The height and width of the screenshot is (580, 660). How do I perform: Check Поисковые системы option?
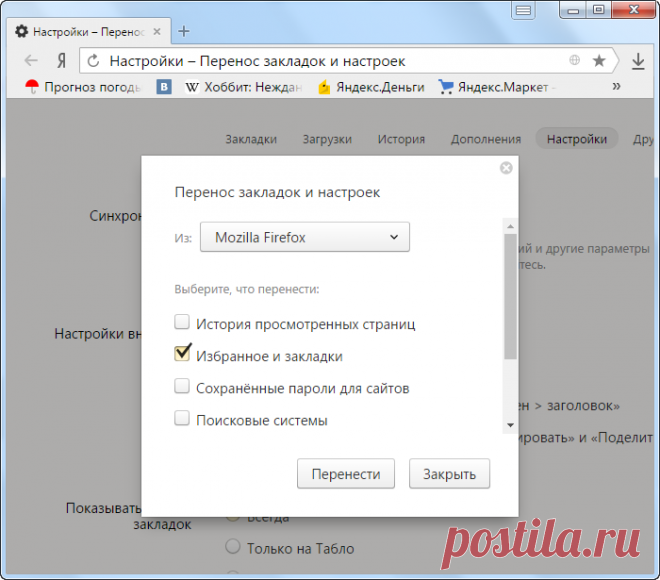click(182, 418)
